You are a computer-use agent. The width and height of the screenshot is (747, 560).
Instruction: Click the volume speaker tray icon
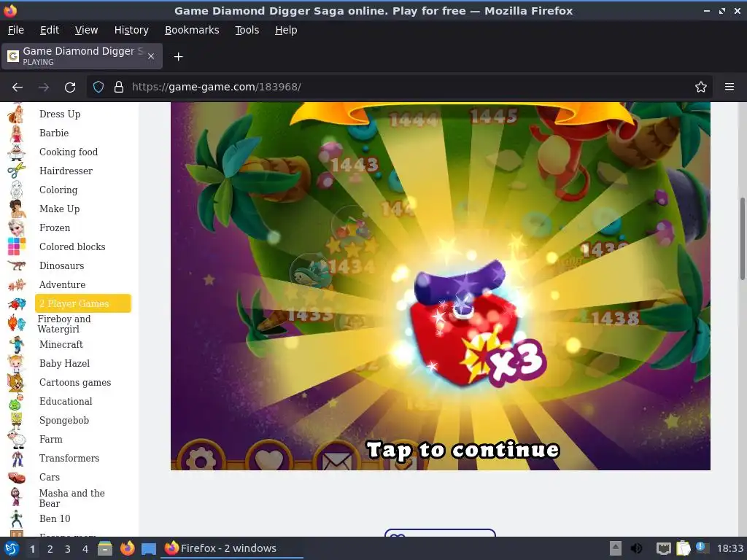(636, 548)
